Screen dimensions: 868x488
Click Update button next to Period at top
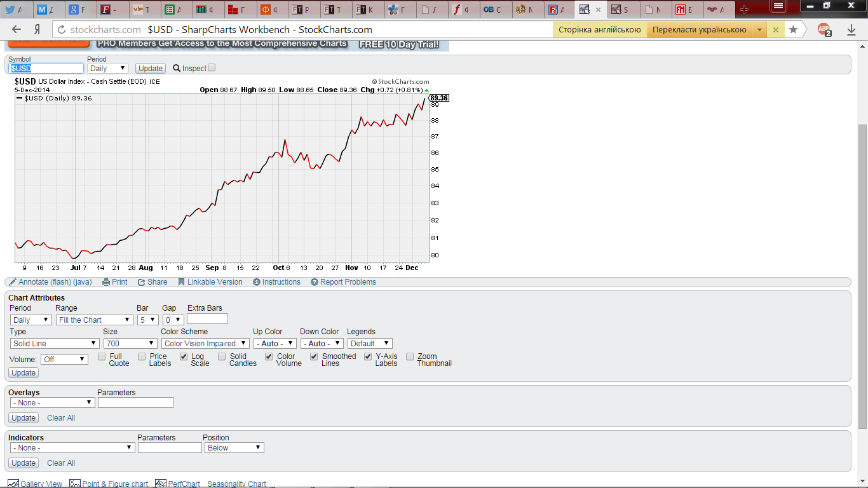151,68
